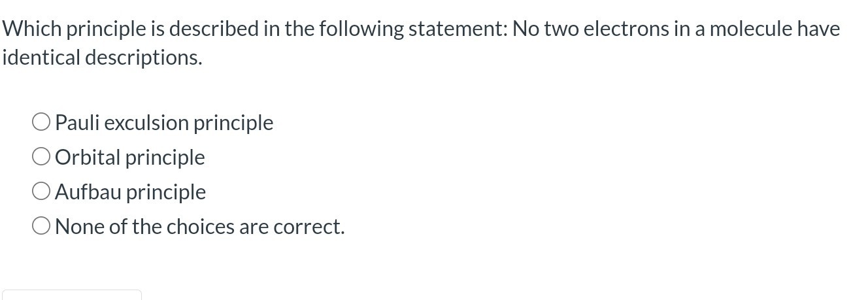Click the 'Orbital principle' answer label
The height and width of the screenshot is (300, 868).
130,158
